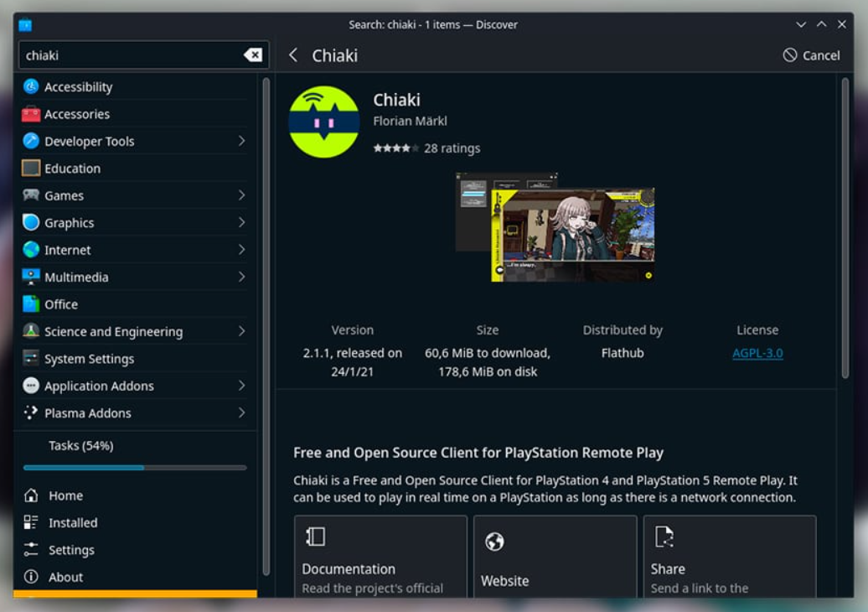Expand the Plasma Addons chevron
Image resolution: width=868 pixels, height=612 pixels.
point(241,412)
